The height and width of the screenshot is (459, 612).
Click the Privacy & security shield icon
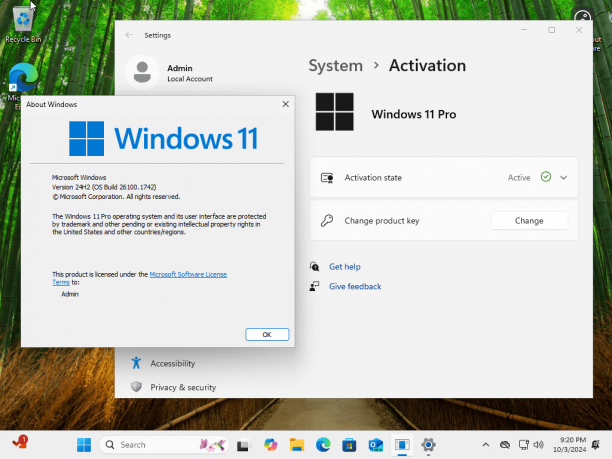136,387
